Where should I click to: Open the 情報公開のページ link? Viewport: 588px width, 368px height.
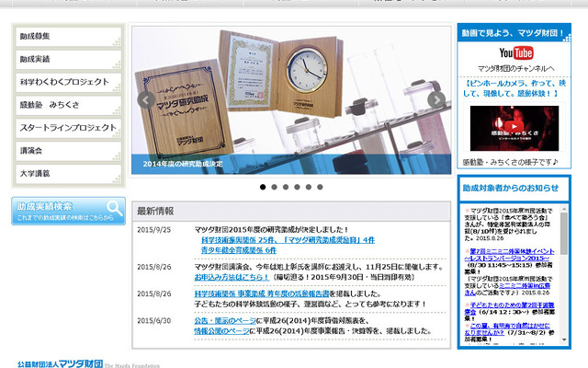click(221, 331)
